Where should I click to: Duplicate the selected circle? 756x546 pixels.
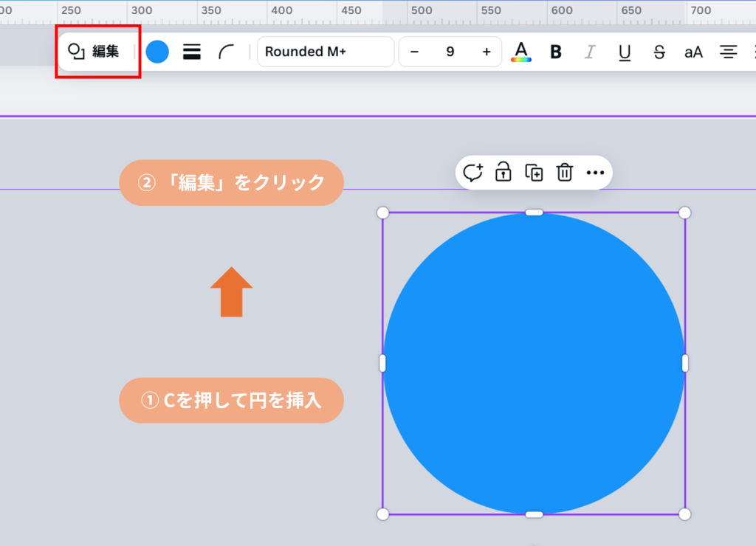[x=534, y=173]
